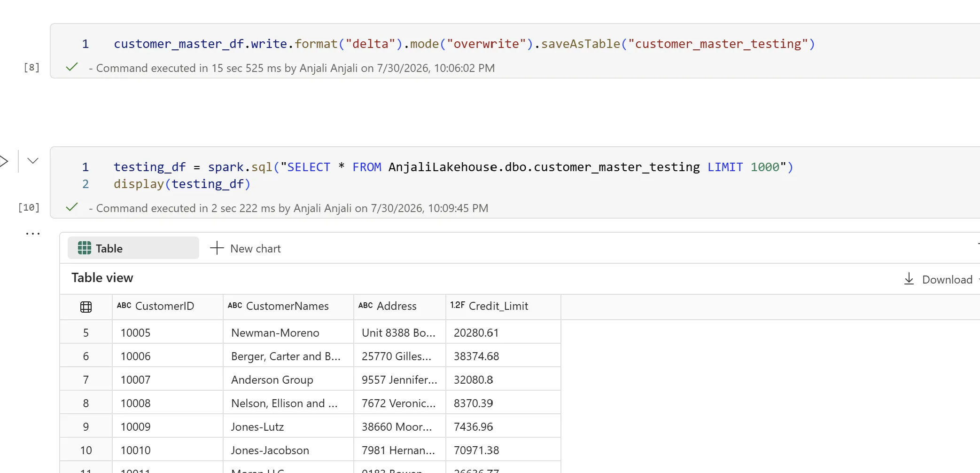The width and height of the screenshot is (980, 473).
Task: Select the CustomerNames column header
Action: point(288,306)
